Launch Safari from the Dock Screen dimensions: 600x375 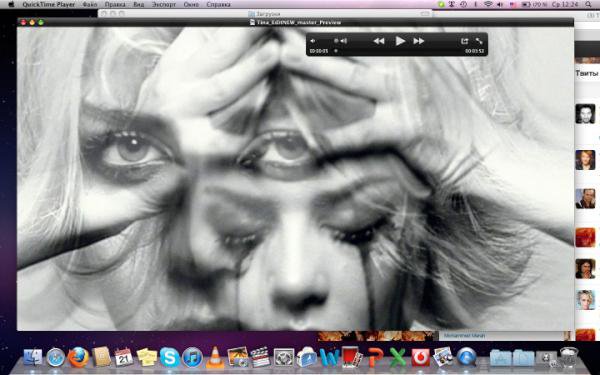pos(56,358)
